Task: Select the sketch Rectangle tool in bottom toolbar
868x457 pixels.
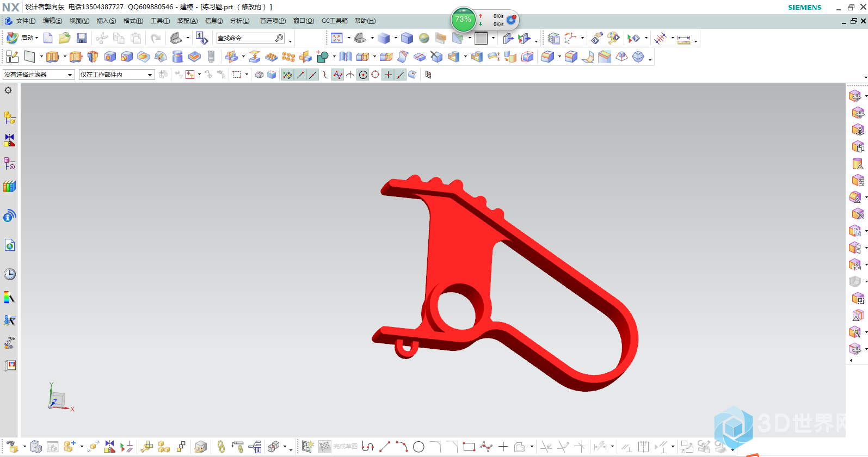Action: pyautogui.click(x=469, y=447)
